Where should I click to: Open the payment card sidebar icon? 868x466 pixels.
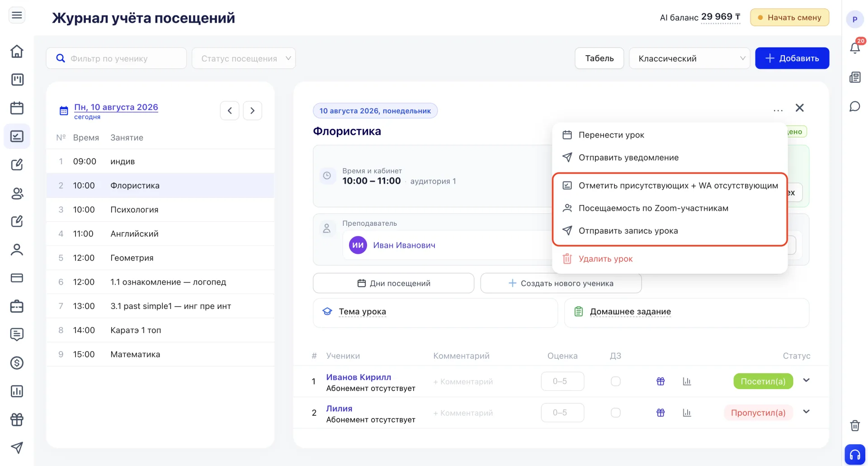[x=17, y=278]
